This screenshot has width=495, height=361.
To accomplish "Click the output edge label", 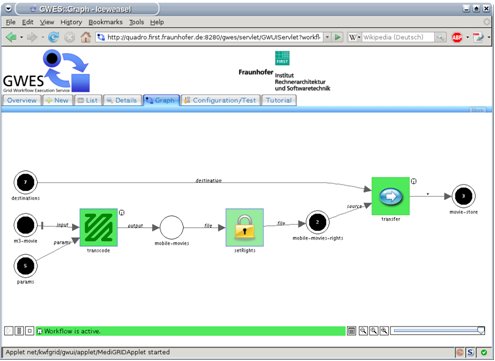I will coord(135,226).
